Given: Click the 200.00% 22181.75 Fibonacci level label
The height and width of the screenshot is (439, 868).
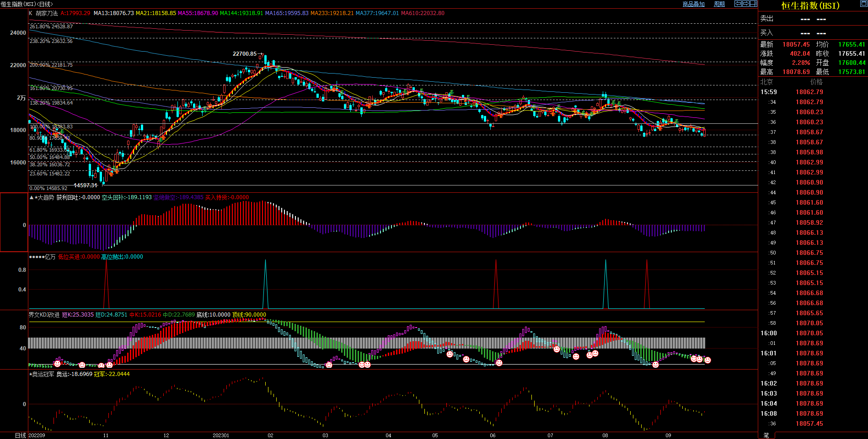Looking at the screenshot, I should click(x=51, y=65).
